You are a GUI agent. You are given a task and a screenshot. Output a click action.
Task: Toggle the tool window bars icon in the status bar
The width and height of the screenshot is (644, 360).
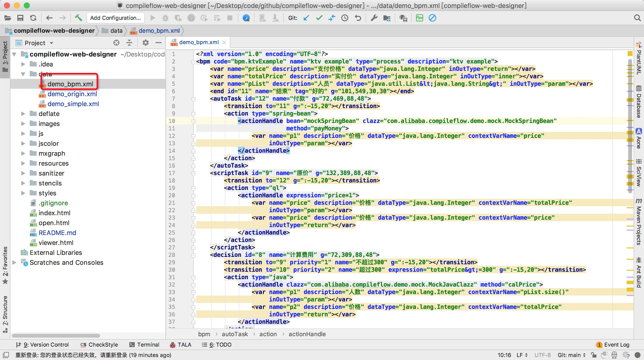coord(6,355)
